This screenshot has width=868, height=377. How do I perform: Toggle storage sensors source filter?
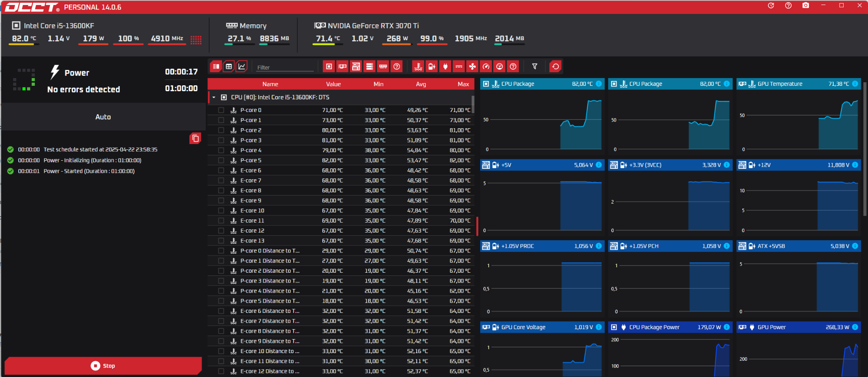click(x=370, y=67)
